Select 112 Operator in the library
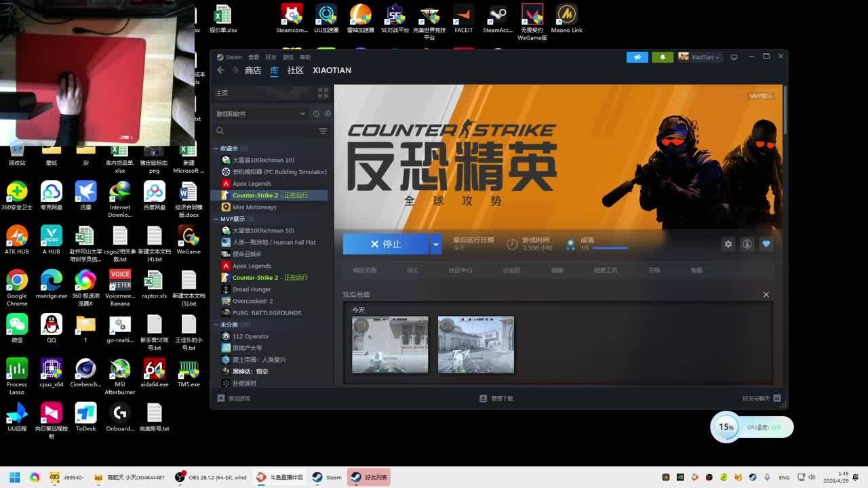The height and width of the screenshot is (488, 868). [x=271, y=336]
